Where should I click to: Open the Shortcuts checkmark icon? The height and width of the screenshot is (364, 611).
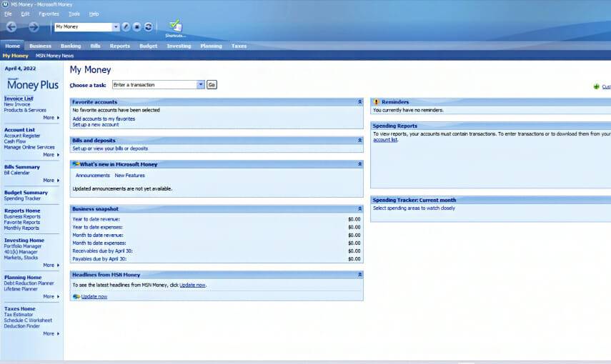coord(175,26)
